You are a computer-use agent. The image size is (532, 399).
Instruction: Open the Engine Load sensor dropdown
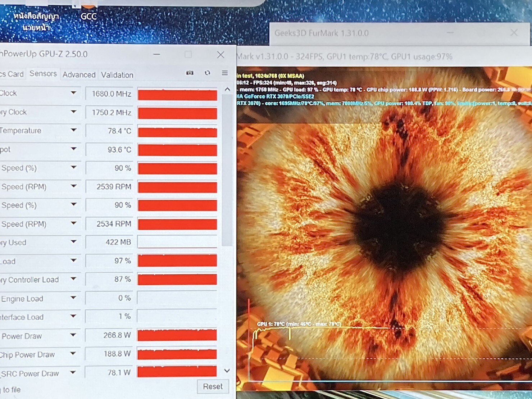(73, 298)
